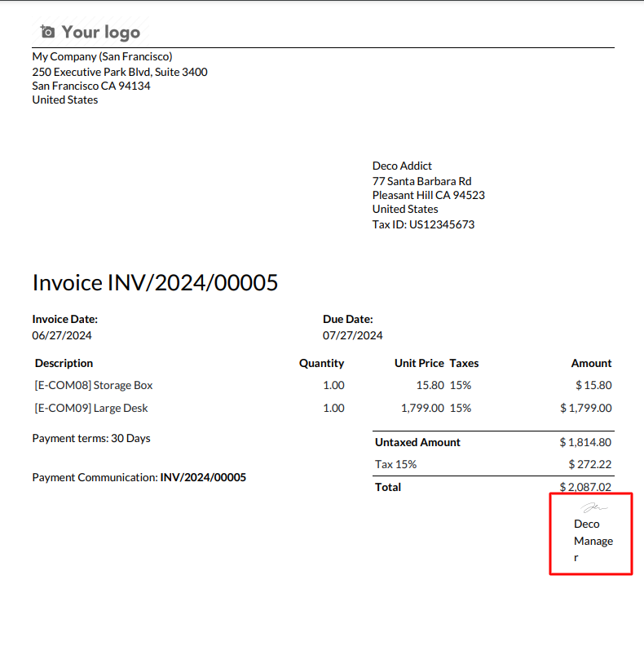Click Storage Box amount '$ 15.80'

click(x=593, y=385)
